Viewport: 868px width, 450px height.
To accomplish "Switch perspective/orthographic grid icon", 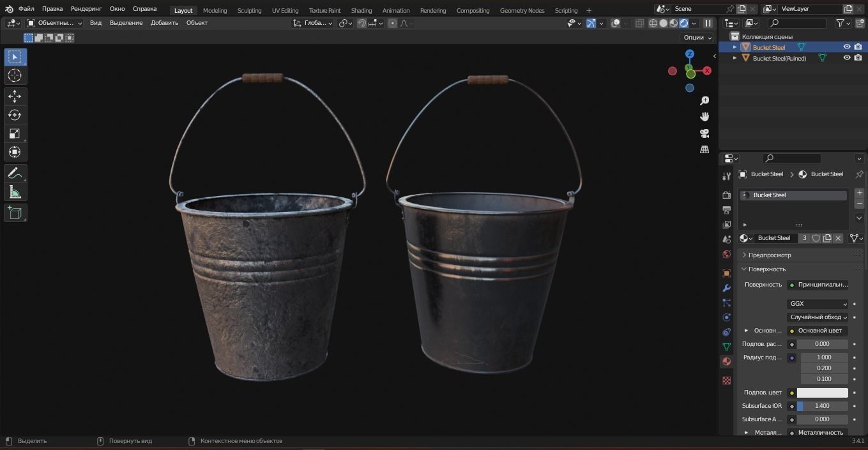I will point(704,149).
